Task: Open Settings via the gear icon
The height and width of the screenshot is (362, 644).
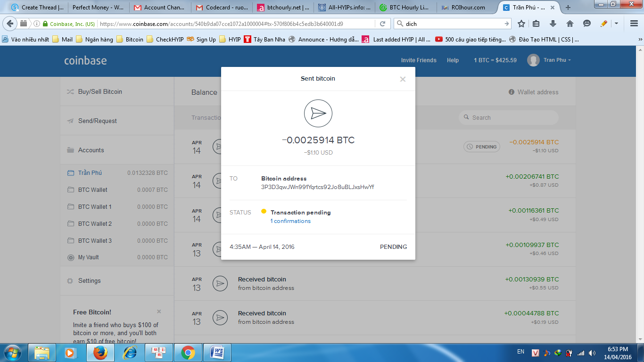Action: click(x=70, y=280)
